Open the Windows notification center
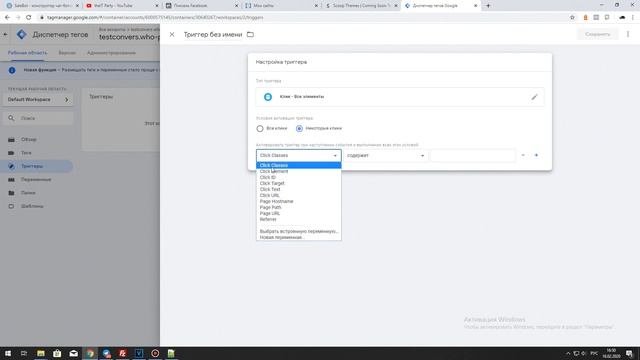Screen dimensions: 640x360 630,353
